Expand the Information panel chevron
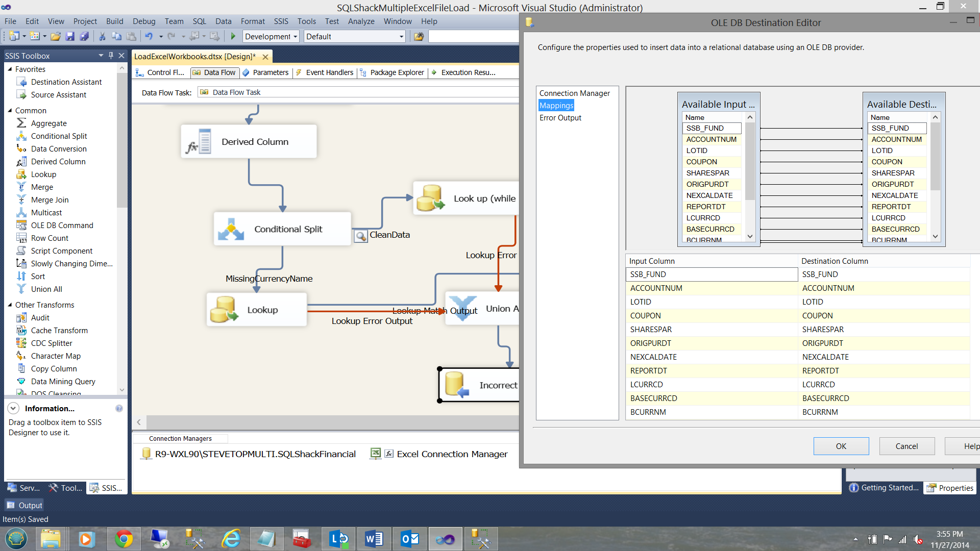Viewport: 980px width, 551px height. click(x=14, y=408)
